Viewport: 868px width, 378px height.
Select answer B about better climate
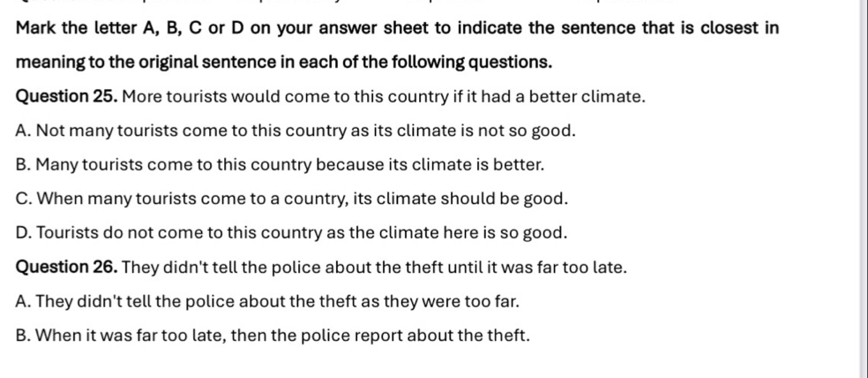pos(281,165)
